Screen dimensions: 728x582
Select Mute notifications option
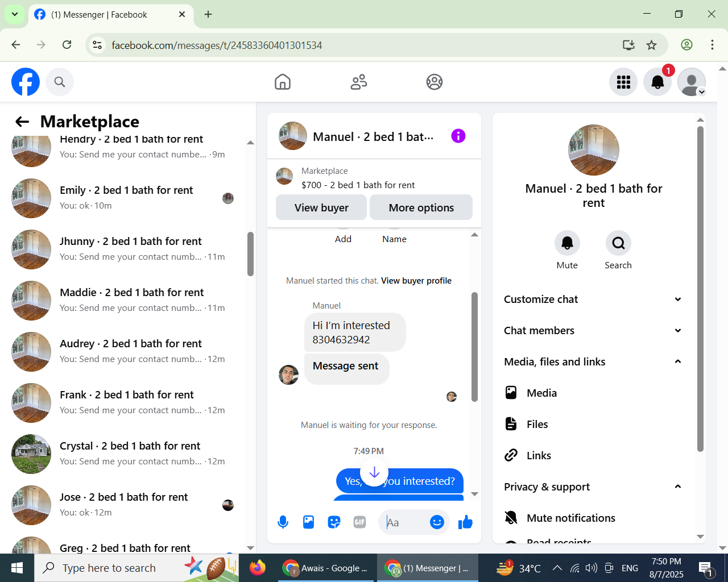point(594,518)
